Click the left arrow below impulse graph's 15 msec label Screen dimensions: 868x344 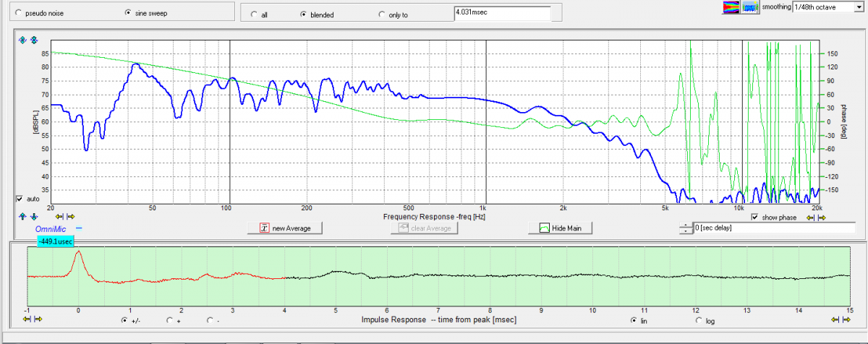[836, 319]
